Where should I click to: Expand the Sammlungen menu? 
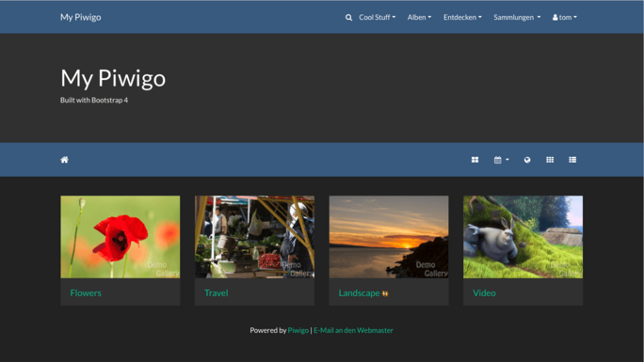[517, 17]
